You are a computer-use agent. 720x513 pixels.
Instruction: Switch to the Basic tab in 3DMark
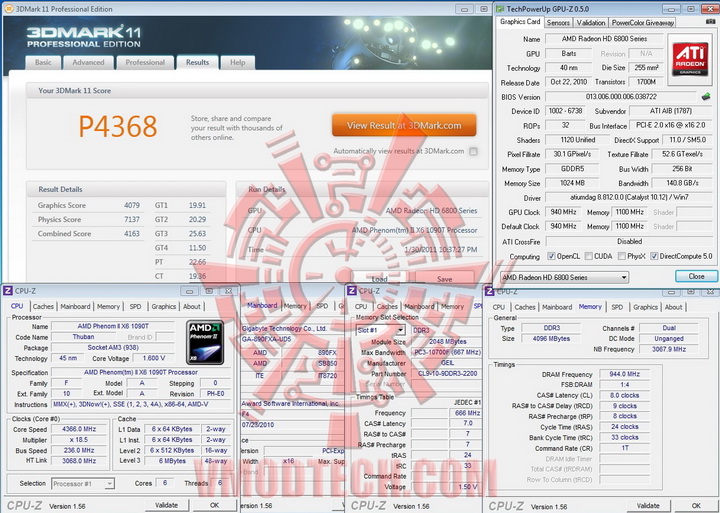tap(43, 62)
